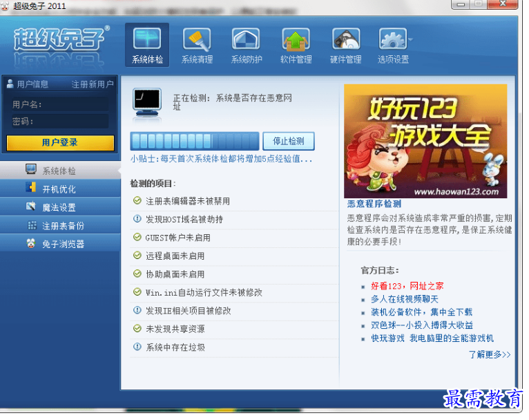Open the 双色球--小投入搏得大收益 link
529x420 pixels.
[422, 325]
